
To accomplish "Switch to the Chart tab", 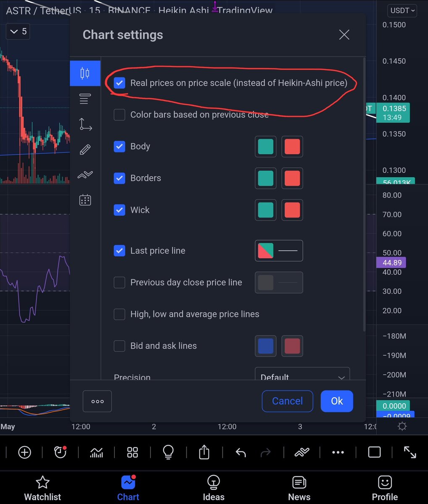I will pos(128,488).
